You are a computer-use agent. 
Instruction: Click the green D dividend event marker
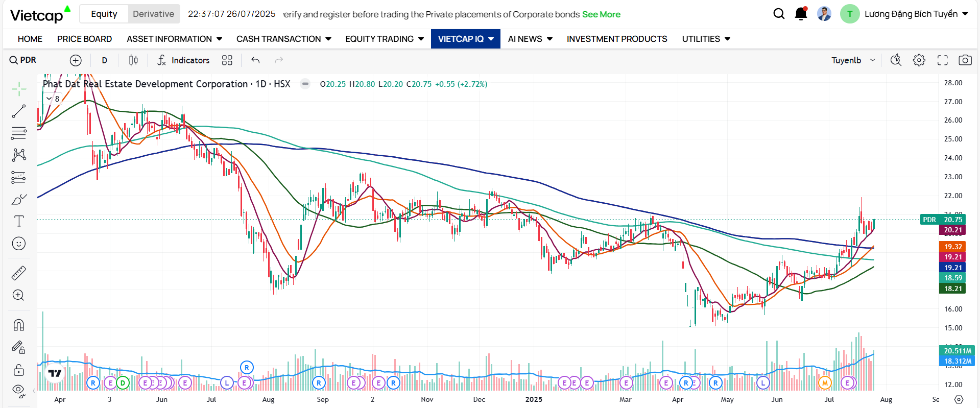(123, 383)
